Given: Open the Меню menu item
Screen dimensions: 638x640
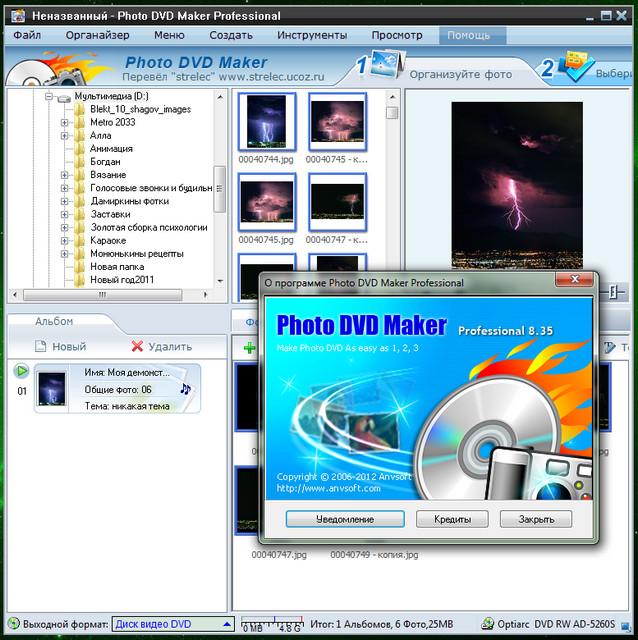Looking at the screenshot, I should point(169,35).
